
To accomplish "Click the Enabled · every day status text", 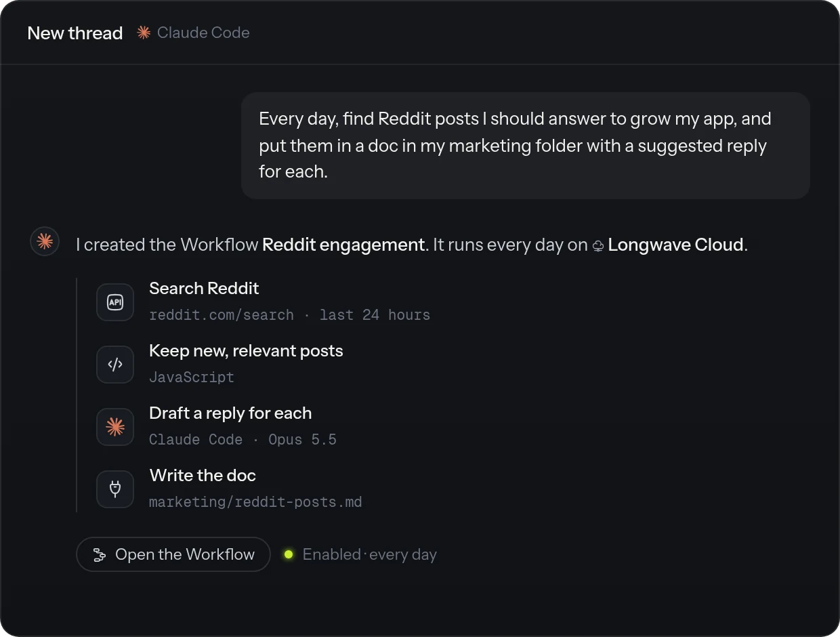I will tap(370, 554).
